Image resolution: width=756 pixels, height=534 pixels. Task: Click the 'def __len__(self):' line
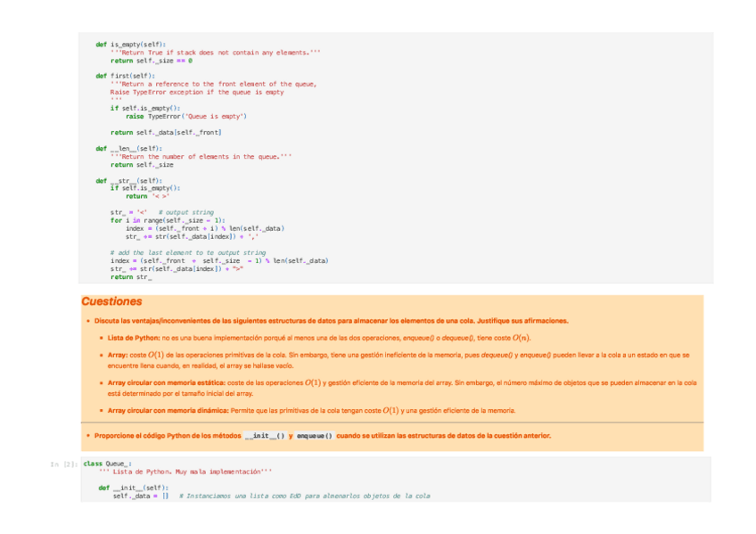[x=129, y=148]
